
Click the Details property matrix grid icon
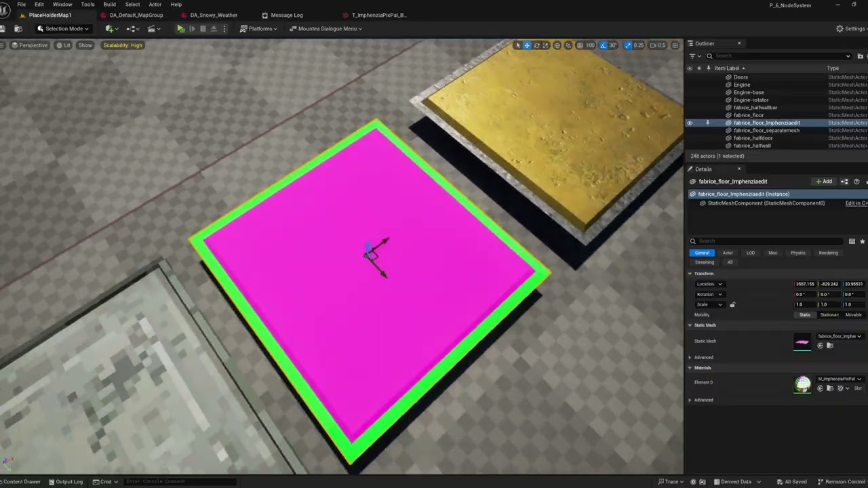pos(852,241)
